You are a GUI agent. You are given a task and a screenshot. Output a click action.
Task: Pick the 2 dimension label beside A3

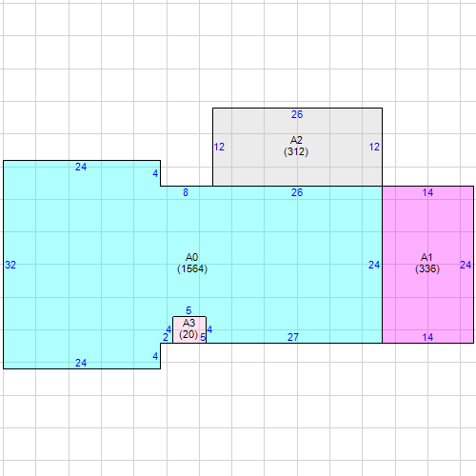coord(166,337)
